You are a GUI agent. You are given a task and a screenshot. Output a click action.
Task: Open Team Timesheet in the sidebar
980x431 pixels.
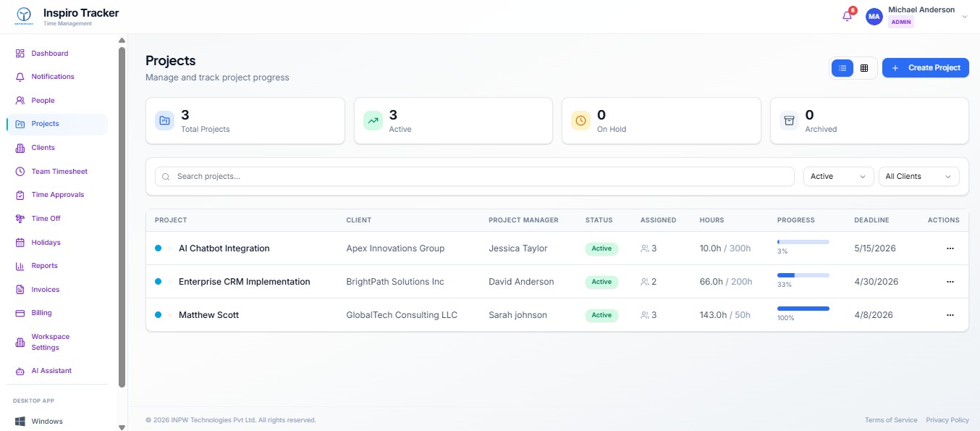pos(59,172)
